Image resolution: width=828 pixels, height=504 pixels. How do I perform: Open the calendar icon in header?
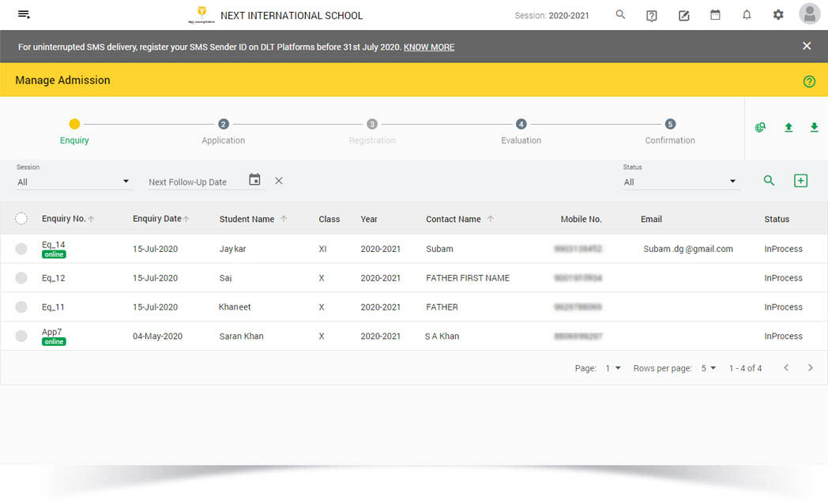click(x=715, y=15)
